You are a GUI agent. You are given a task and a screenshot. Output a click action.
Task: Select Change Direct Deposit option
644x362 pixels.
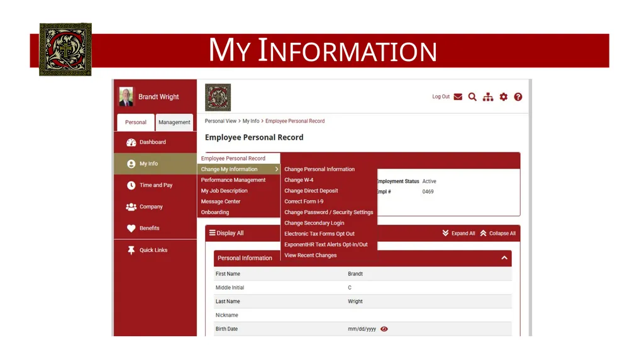pyautogui.click(x=311, y=191)
